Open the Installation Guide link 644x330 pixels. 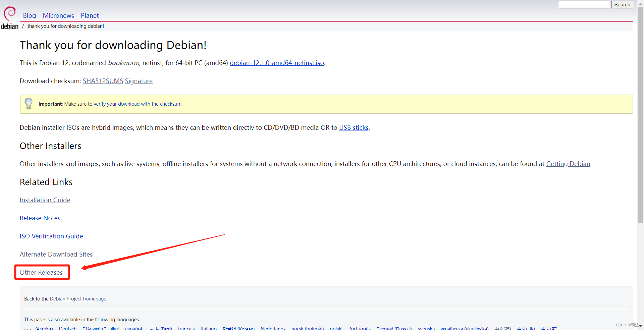click(45, 200)
